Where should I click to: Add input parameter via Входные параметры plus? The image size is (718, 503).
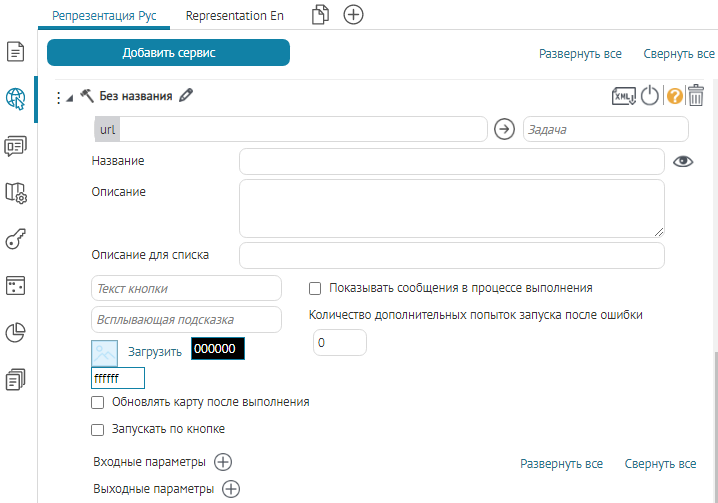coord(223,462)
